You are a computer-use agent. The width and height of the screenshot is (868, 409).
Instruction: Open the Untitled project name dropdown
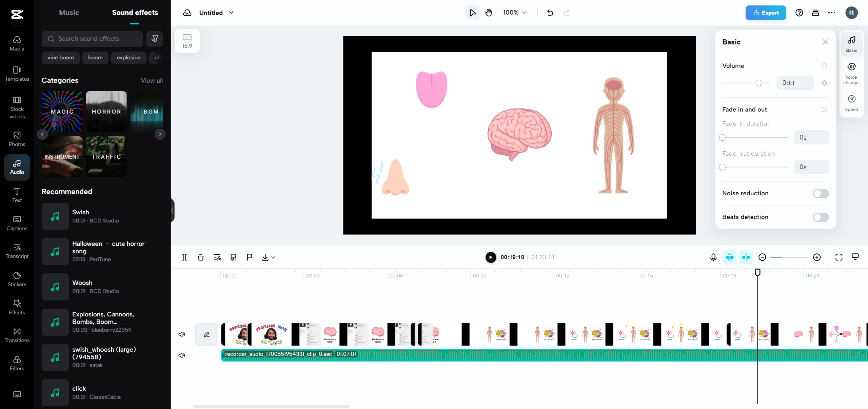tap(231, 13)
